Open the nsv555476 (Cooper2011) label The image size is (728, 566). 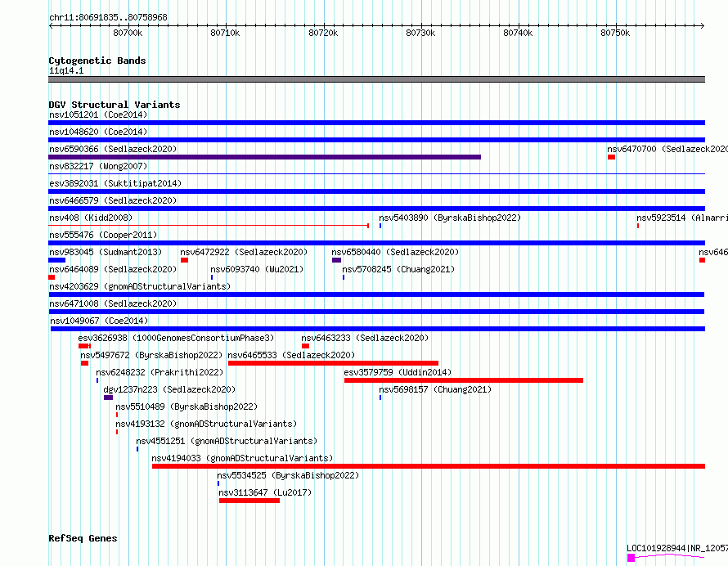(x=103, y=235)
